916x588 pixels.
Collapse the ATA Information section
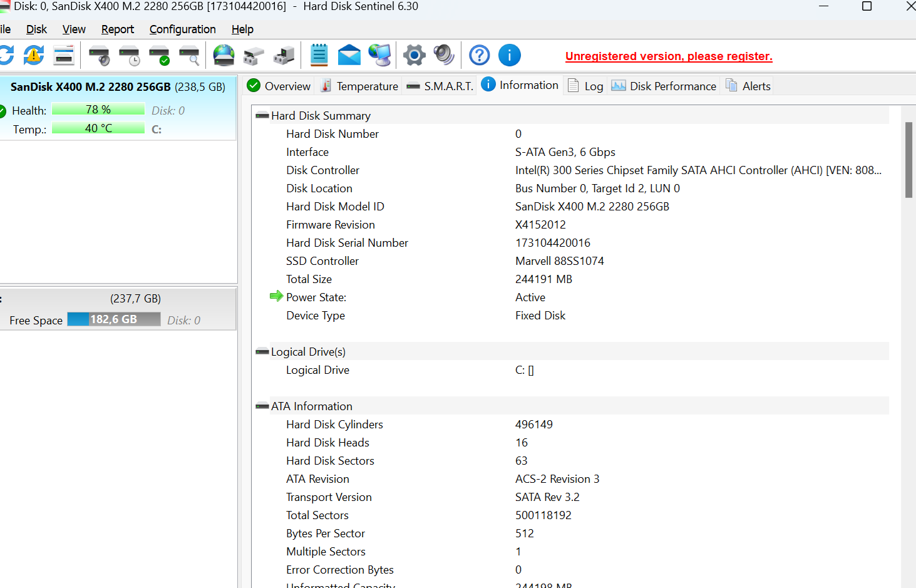click(262, 406)
